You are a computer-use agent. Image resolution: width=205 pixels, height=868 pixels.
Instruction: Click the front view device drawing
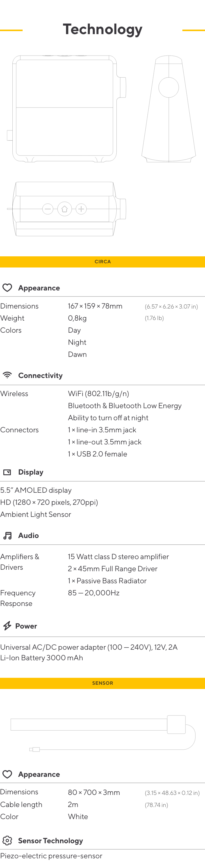pos(67,109)
